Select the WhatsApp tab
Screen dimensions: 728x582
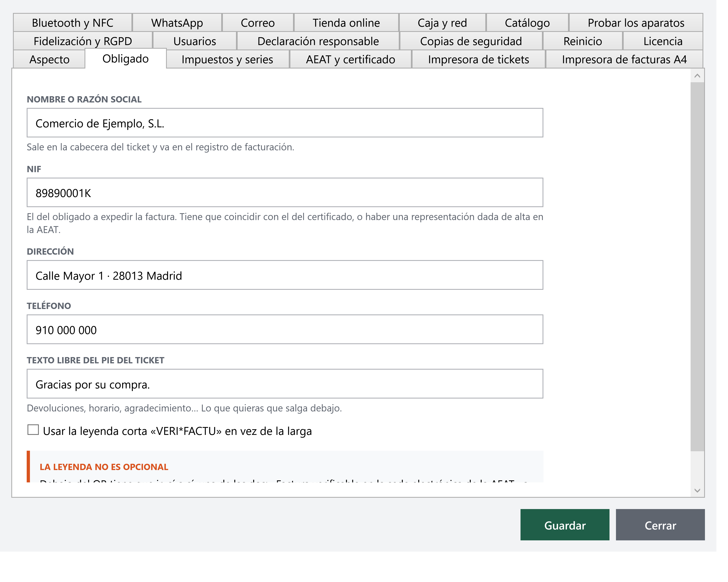(177, 23)
